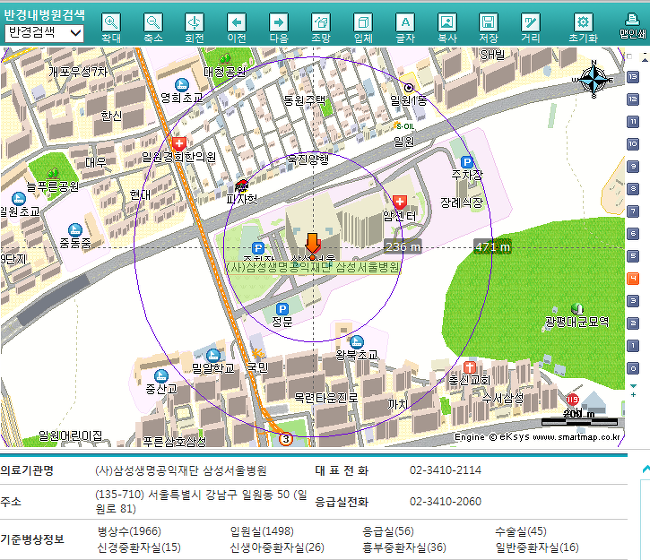Click the 일원1동 office marker
This screenshot has width=650, height=560.
409,87
